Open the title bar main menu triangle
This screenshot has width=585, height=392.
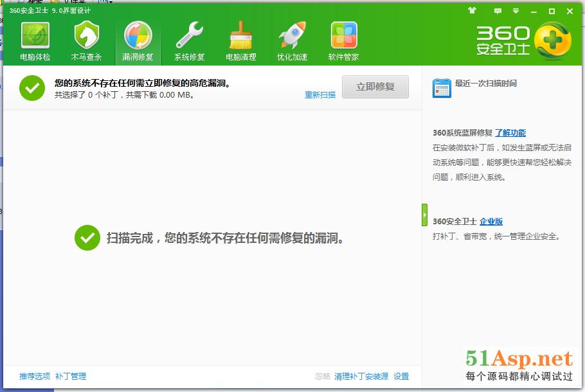pyautogui.click(x=516, y=11)
